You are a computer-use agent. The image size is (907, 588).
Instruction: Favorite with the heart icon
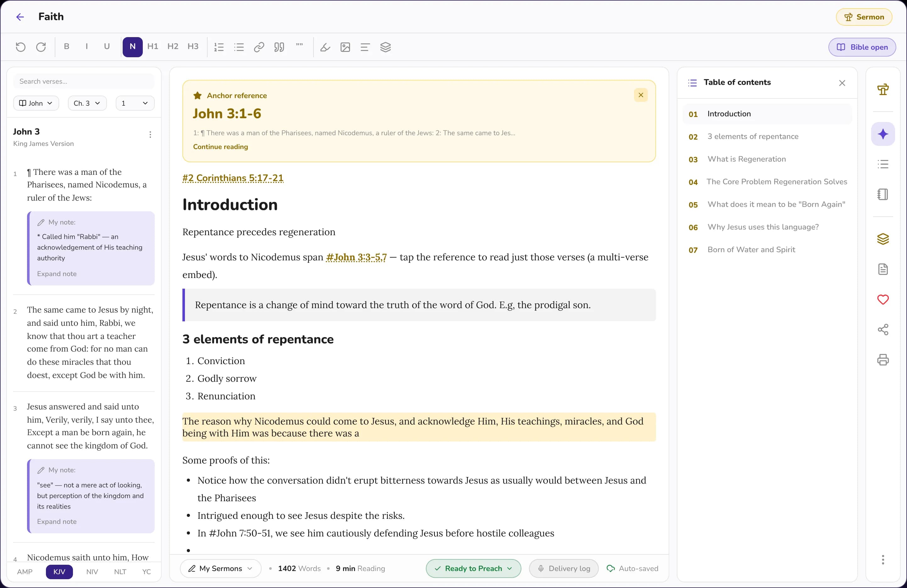point(882,300)
